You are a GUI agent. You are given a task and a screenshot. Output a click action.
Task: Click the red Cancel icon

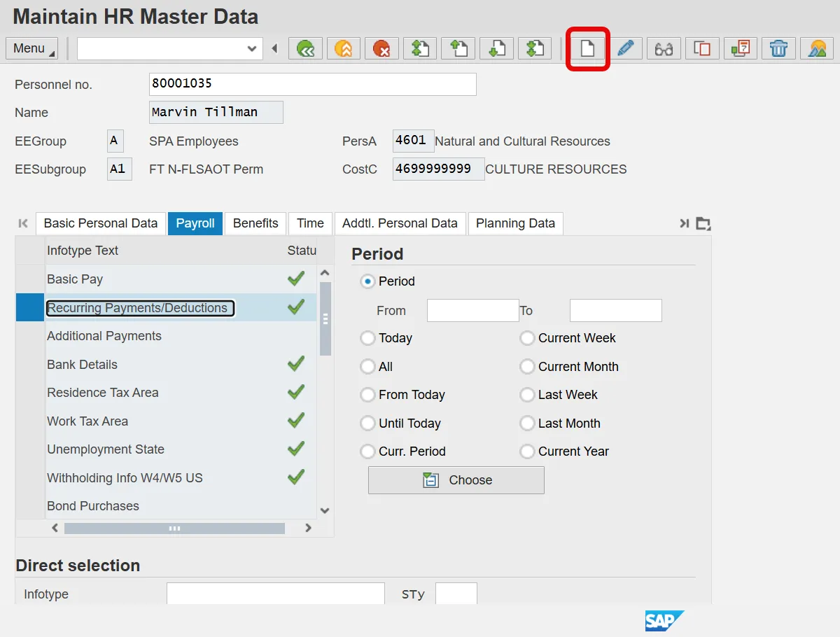click(381, 48)
